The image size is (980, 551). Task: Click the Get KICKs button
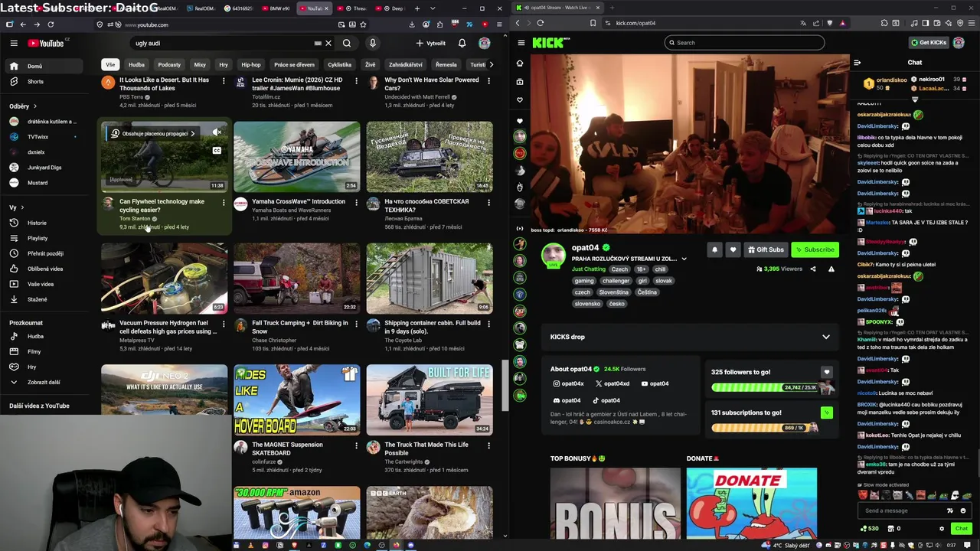929,43
